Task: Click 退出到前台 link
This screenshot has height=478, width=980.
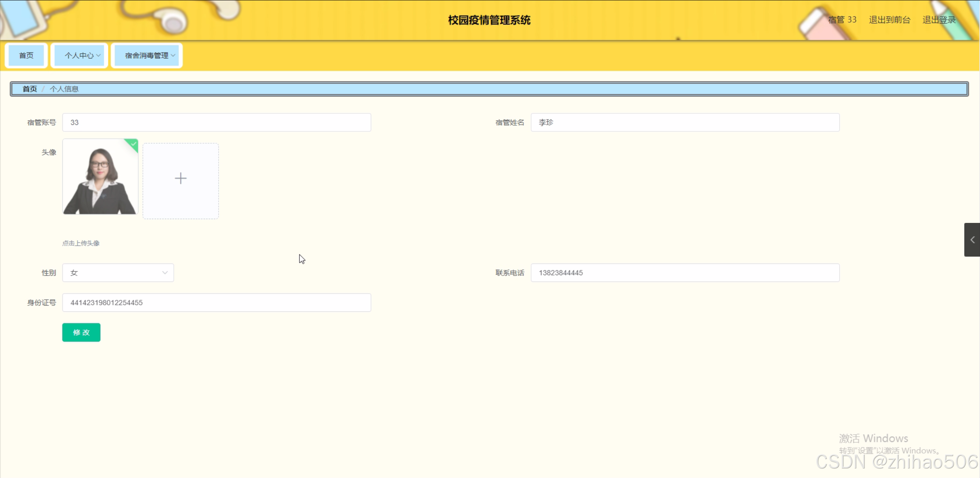Action: (x=889, y=20)
